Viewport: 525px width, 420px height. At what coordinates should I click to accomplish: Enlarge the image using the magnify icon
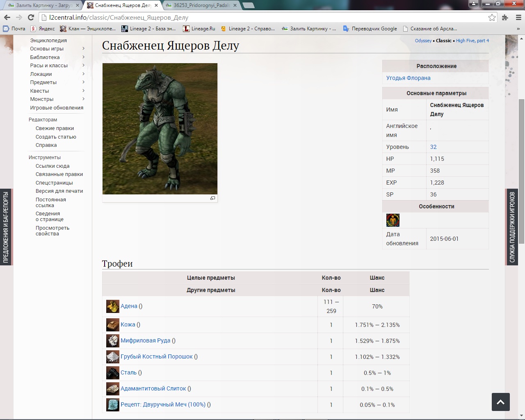(x=212, y=198)
